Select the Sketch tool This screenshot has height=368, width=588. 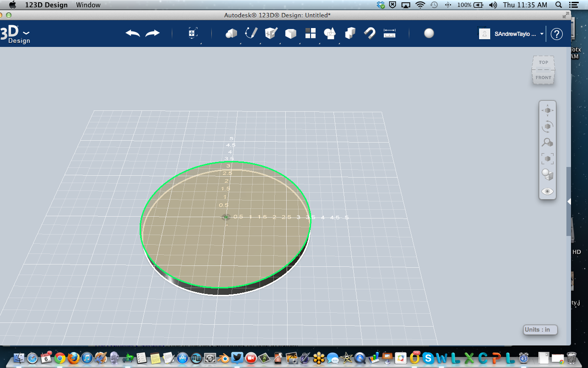(x=250, y=33)
